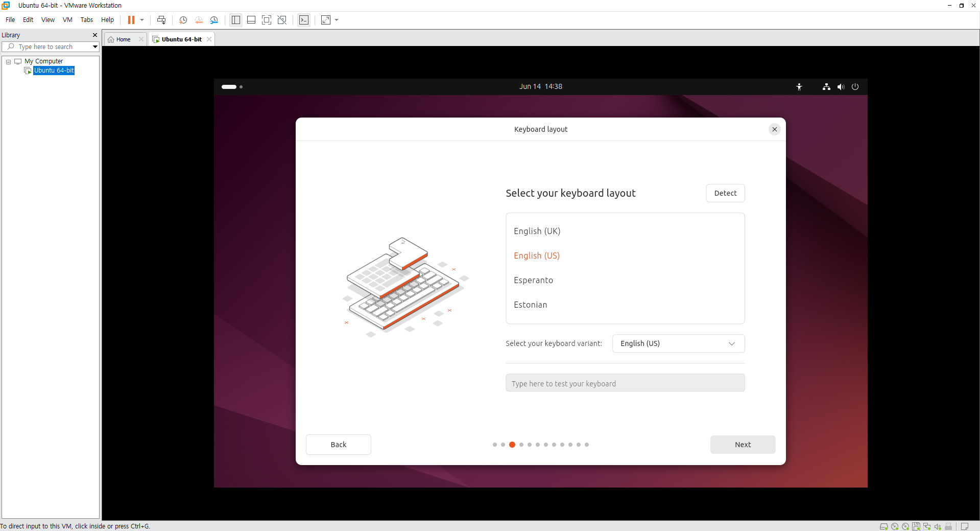The image size is (980, 531).
Task: Open the message log icon in status bar
Action: click(x=965, y=526)
